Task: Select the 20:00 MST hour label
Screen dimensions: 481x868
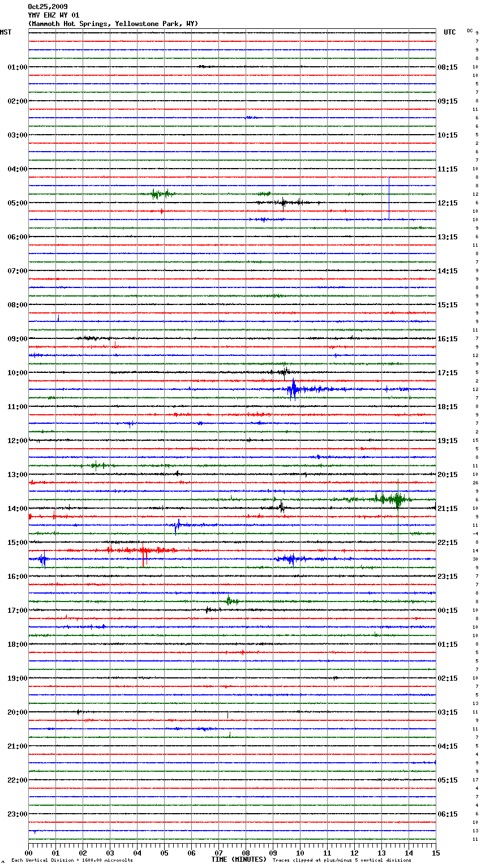Action: click(18, 712)
